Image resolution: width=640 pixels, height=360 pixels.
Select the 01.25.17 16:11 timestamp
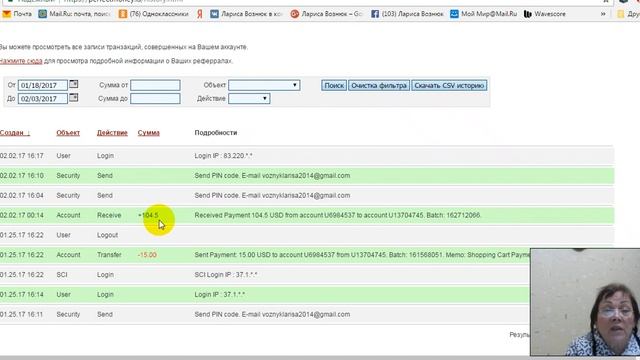coord(22,314)
